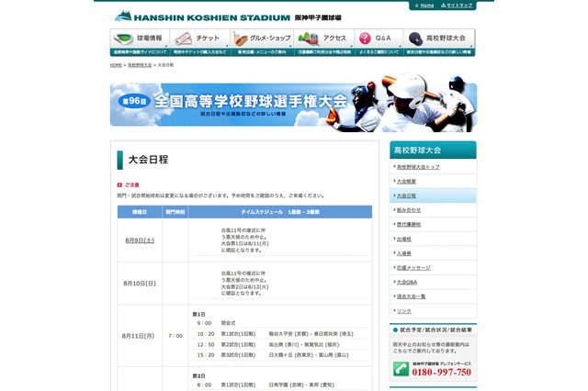Open リンク in the sidebar

tap(404, 311)
